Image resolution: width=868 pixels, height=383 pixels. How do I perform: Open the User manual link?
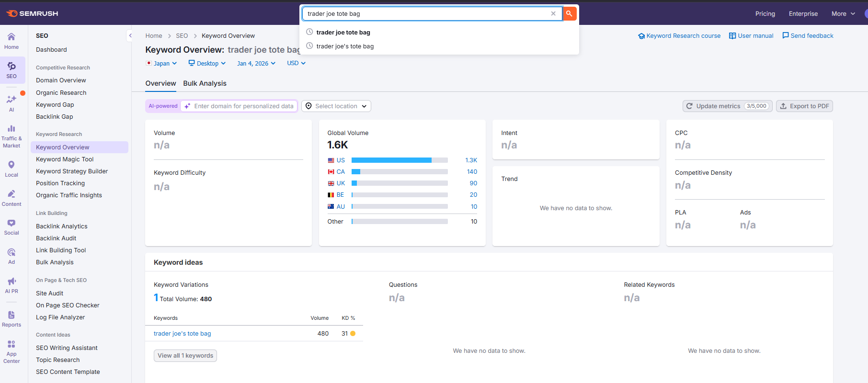[x=751, y=36]
